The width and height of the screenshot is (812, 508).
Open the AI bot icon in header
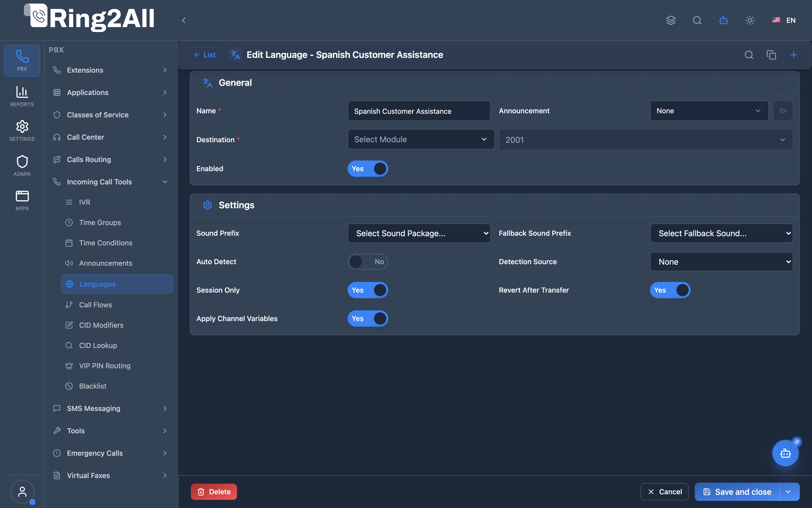(x=724, y=20)
